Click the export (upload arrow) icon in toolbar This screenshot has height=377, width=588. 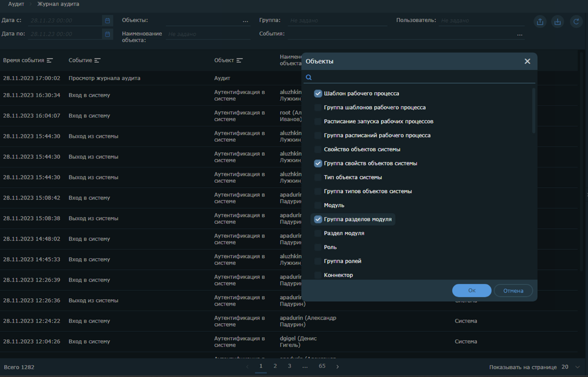[540, 22]
